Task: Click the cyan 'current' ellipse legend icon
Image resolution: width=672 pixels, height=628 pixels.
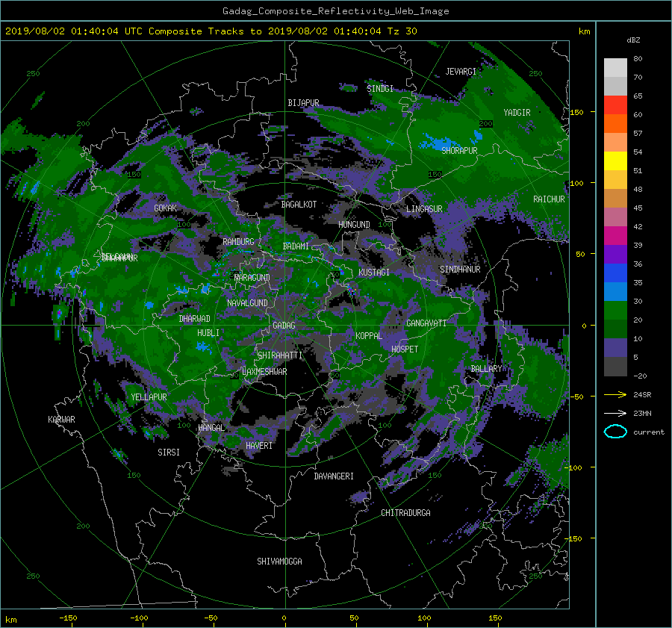Action: coord(615,432)
